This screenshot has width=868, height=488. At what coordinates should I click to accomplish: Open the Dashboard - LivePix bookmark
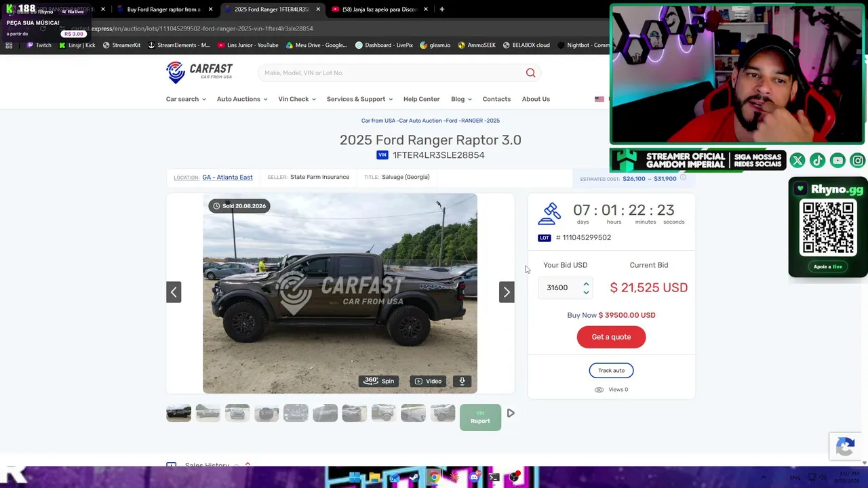coord(384,45)
